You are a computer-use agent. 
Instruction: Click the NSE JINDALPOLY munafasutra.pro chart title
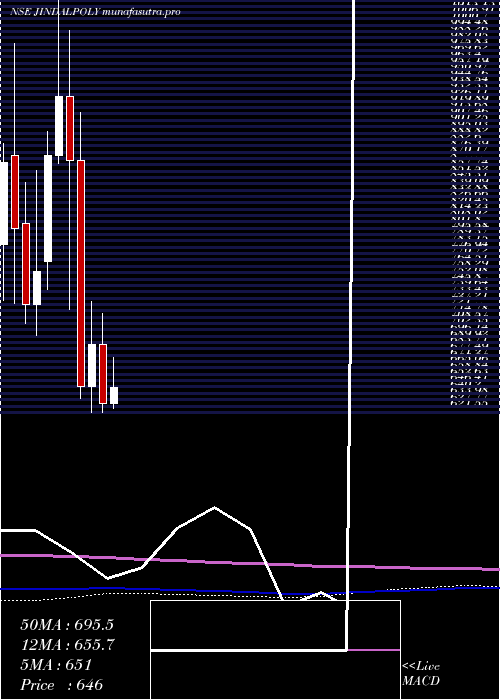coord(95,12)
